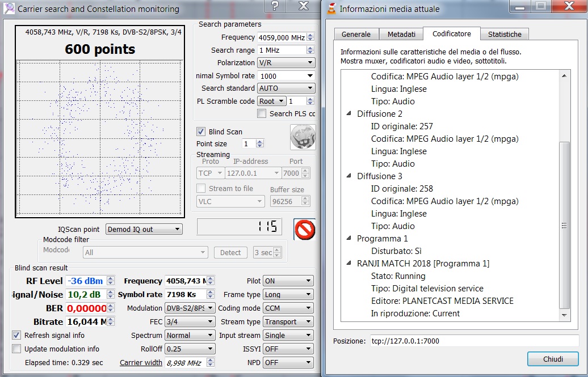Screen dimensions: 588x377
Task: Open the FEC 3/4 dropdown
Action: pyautogui.click(x=190, y=321)
